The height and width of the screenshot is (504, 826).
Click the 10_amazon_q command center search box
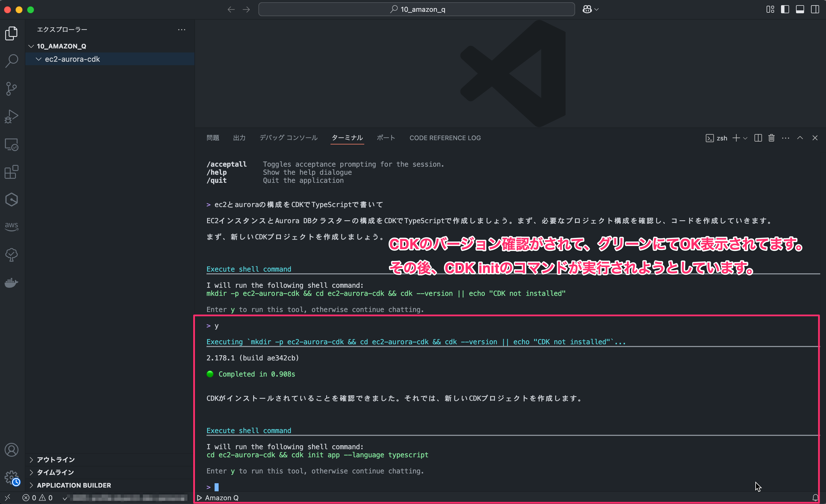(417, 10)
